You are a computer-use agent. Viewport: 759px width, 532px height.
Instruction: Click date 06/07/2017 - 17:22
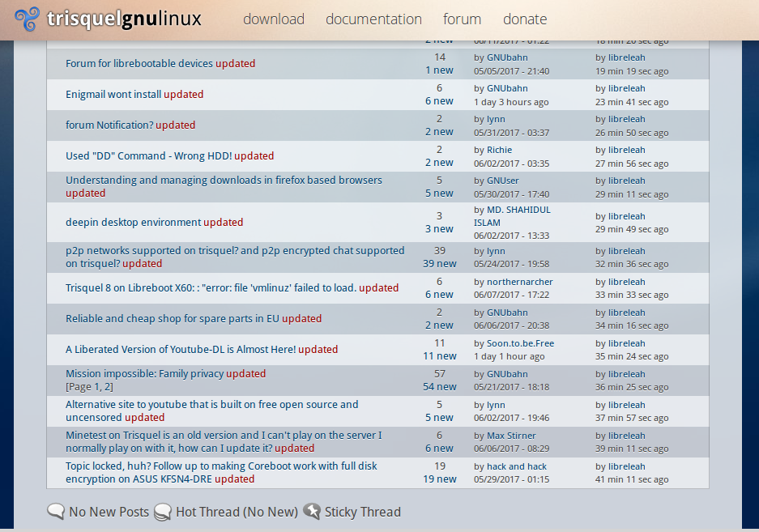[512, 295]
